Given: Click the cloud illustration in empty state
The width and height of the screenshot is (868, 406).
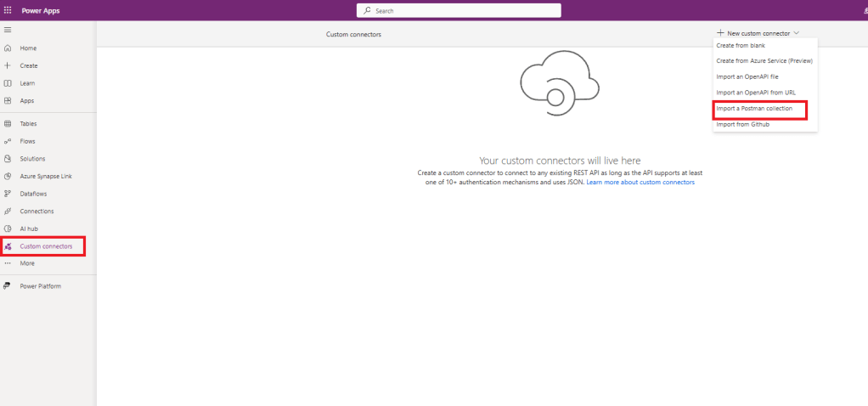Looking at the screenshot, I should point(560,83).
